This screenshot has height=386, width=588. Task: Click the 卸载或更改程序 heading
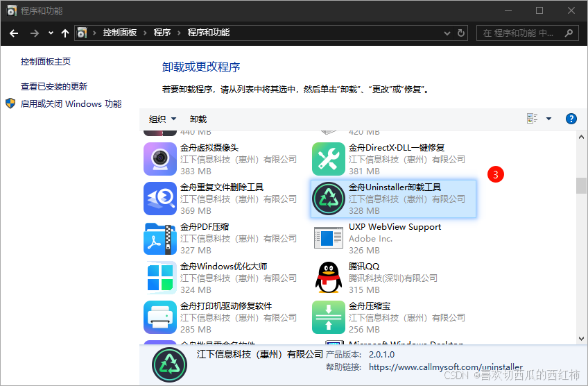(x=201, y=67)
